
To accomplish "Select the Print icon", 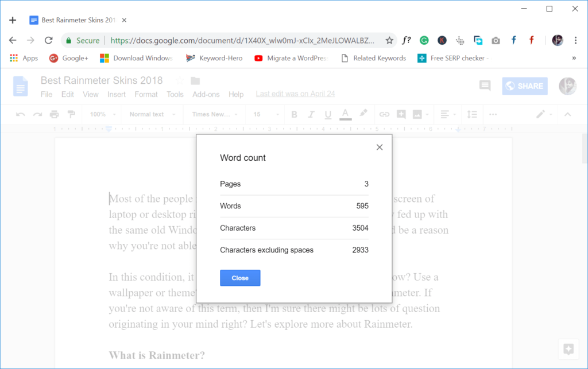I will [55, 114].
